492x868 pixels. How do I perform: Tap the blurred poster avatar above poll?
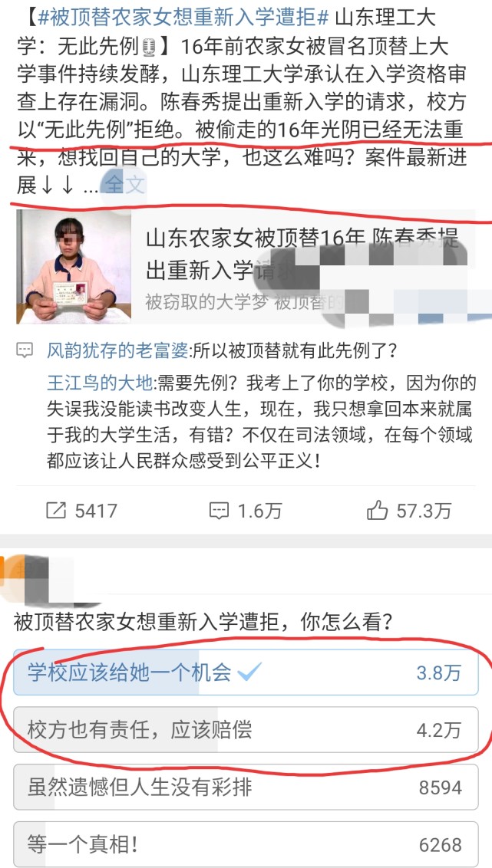(x=50, y=580)
